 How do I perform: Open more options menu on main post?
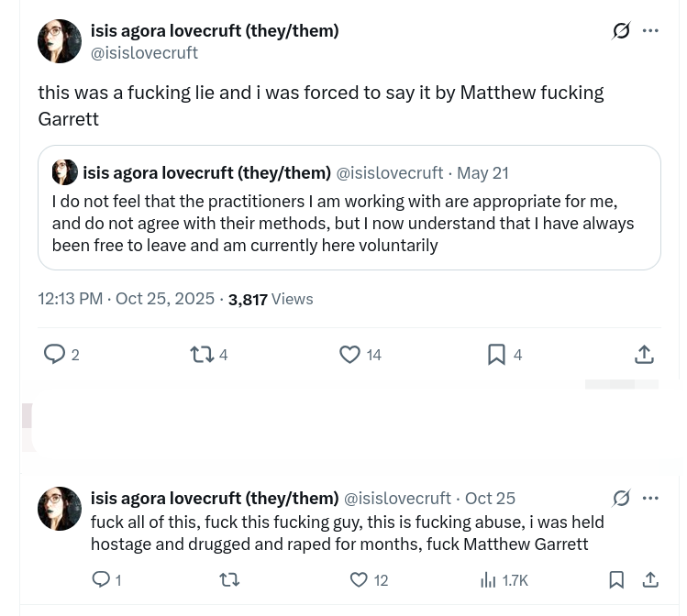pyautogui.click(x=650, y=31)
